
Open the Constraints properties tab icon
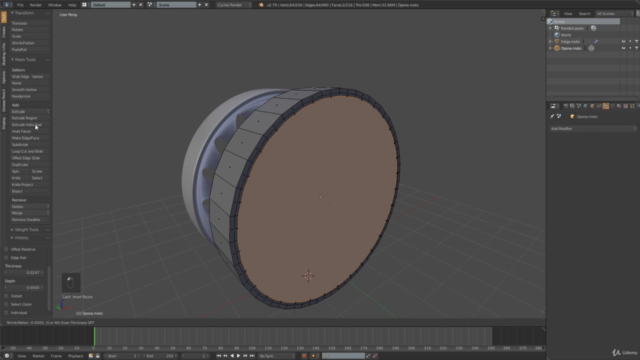599,106
